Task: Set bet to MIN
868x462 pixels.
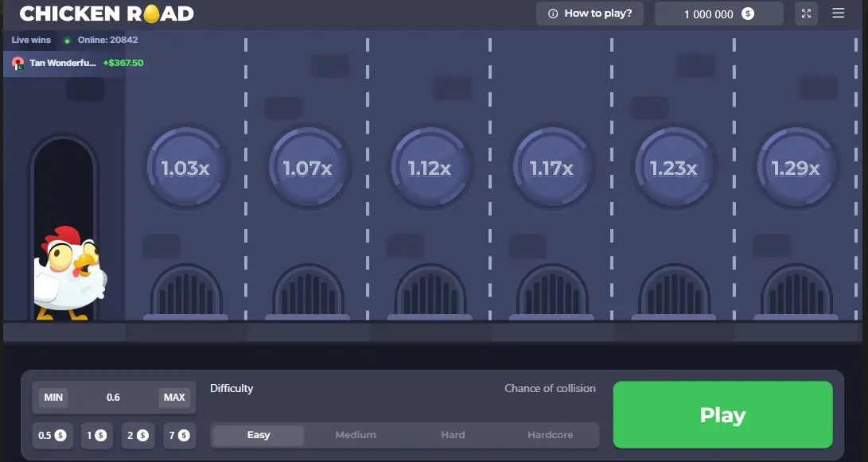Action: tap(53, 398)
